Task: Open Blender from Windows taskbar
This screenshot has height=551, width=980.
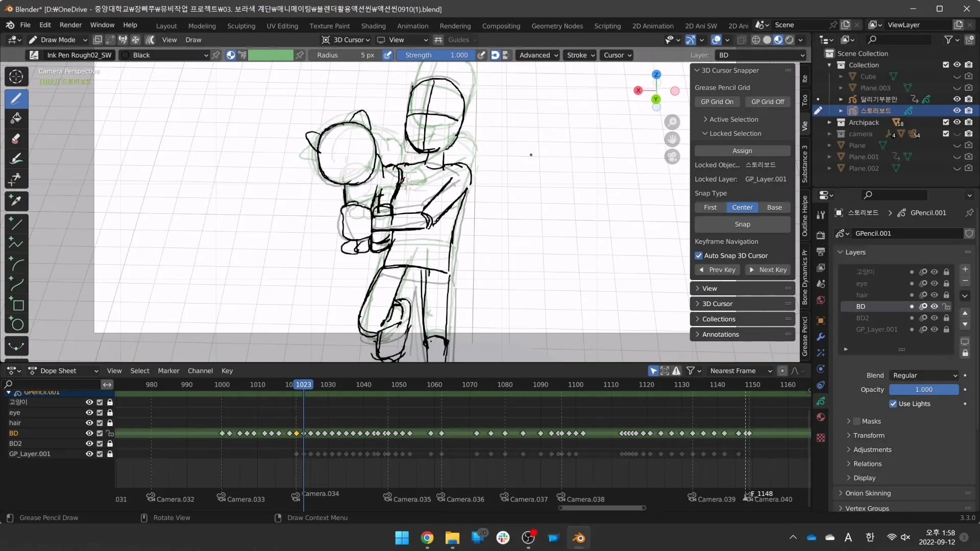Action: [578, 537]
